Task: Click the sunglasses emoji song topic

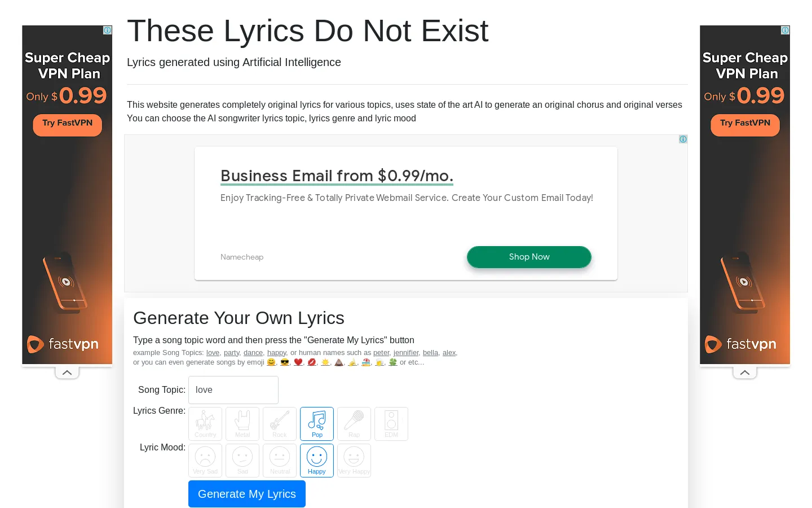Action: point(285,362)
